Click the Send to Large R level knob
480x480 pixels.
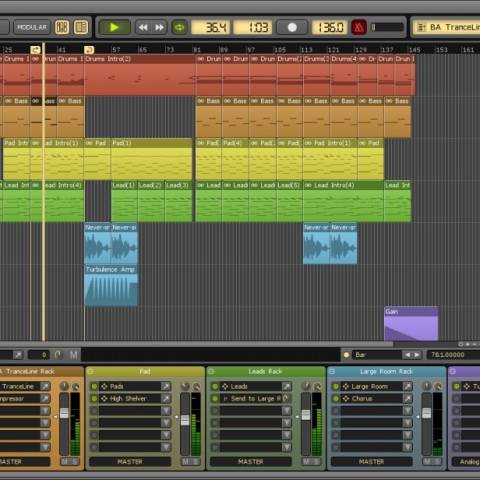coord(286,398)
